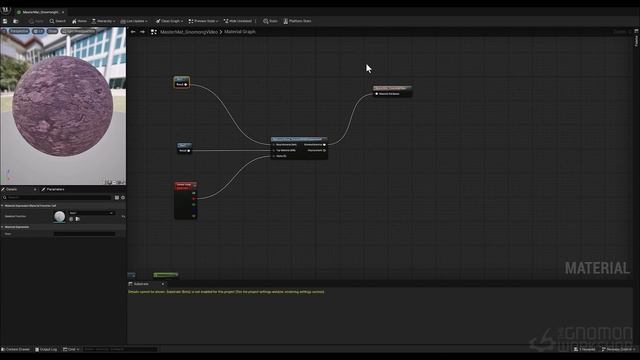This screenshot has width=640, height=360.
Task: Open the Details panel settings gear
Action: point(123,198)
